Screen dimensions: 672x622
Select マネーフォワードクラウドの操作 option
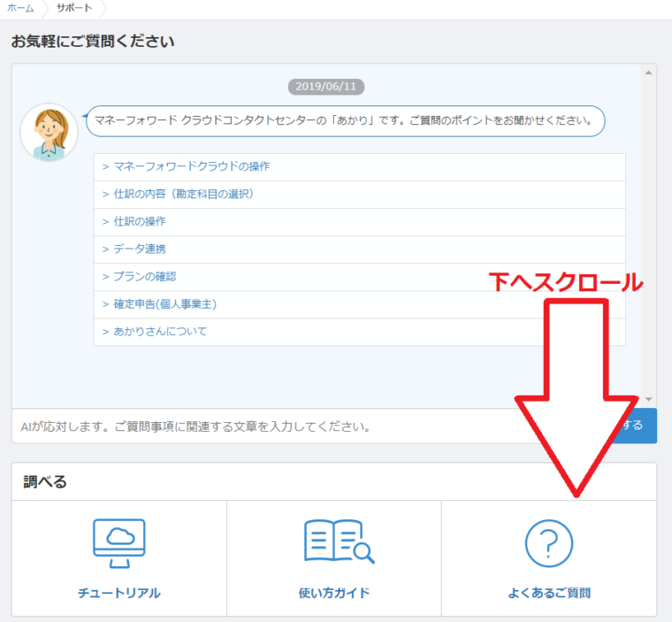pos(360,167)
